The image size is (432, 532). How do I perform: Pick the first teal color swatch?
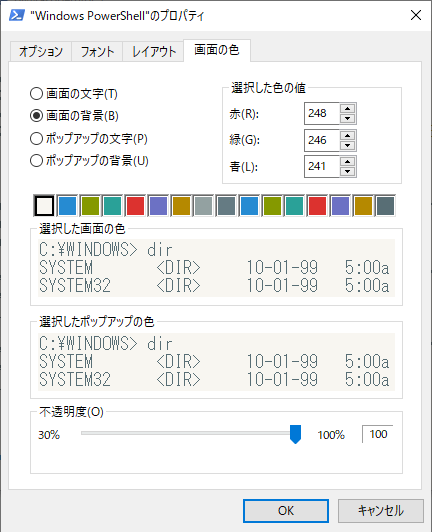pyautogui.click(x=112, y=206)
